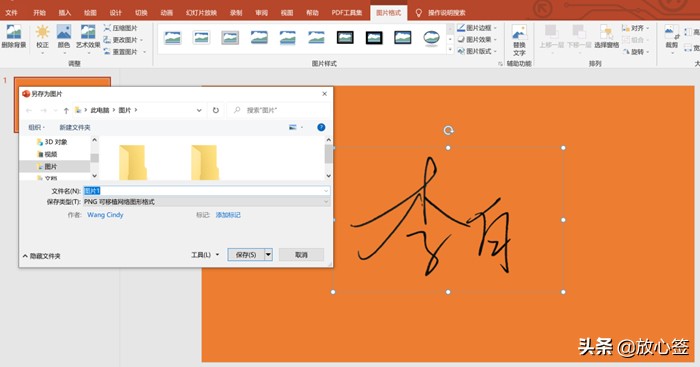Click the 文件名 (File name) input field
Screen dimensions: 700x367
click(206, 191)
